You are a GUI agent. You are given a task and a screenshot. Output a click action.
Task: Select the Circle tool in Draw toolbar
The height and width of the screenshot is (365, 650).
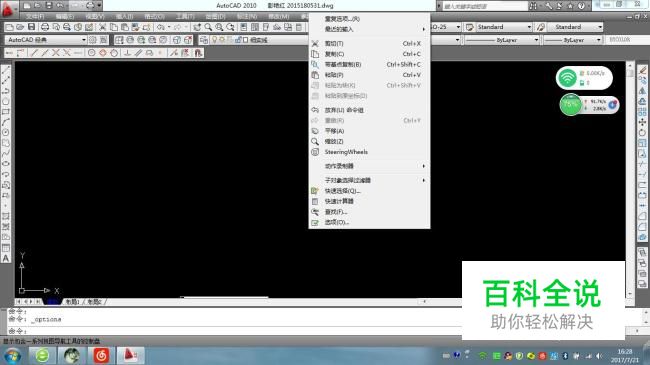pyautogui.click(x=6, y=132)
